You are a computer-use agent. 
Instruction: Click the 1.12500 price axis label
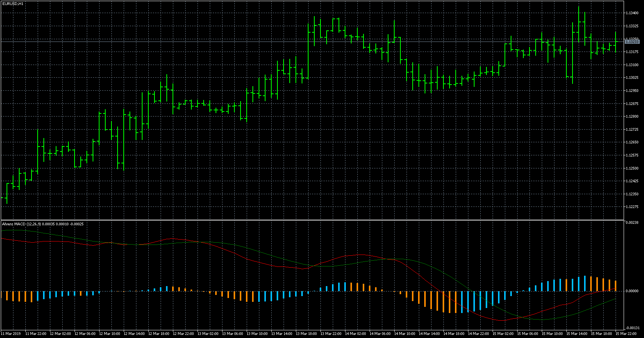[632, 168]
